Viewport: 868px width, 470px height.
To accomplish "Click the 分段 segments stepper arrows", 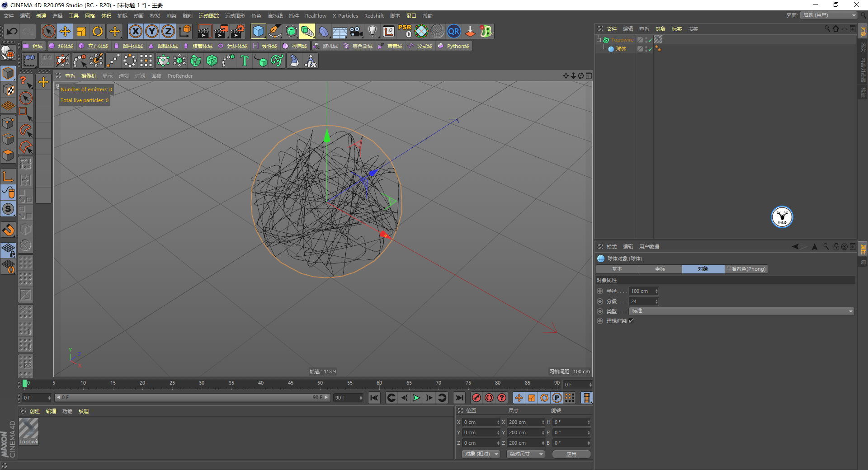I will pos(656,301).
